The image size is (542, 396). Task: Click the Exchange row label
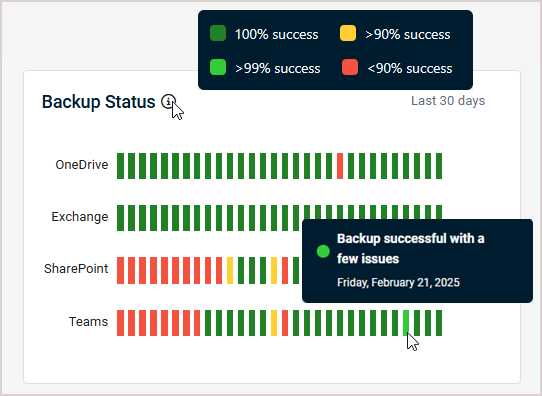[x=80, y=217]
